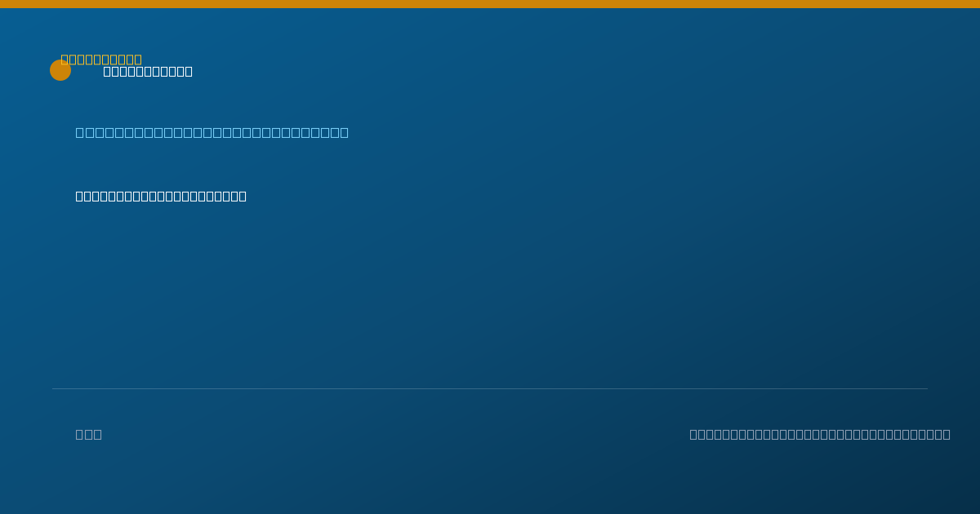Click the orange circle logo icon
The height and width of the screenshot is (514, 980).
pos(60,70)
